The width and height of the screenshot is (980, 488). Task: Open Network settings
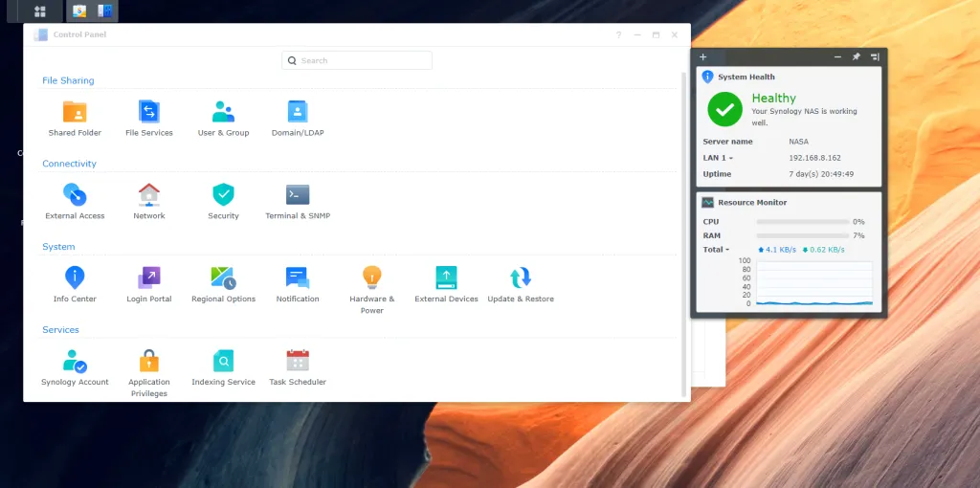tap(148, 202)
